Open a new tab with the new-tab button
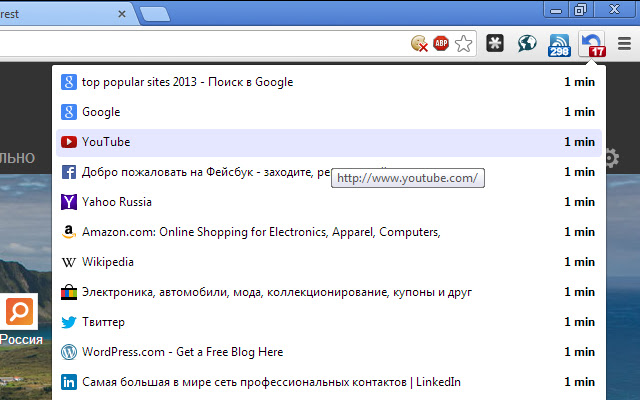640x400 pixels. point(155,14)
